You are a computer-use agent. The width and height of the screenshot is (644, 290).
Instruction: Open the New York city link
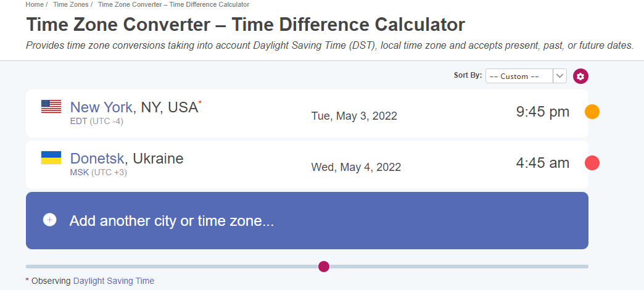point(101,107)
